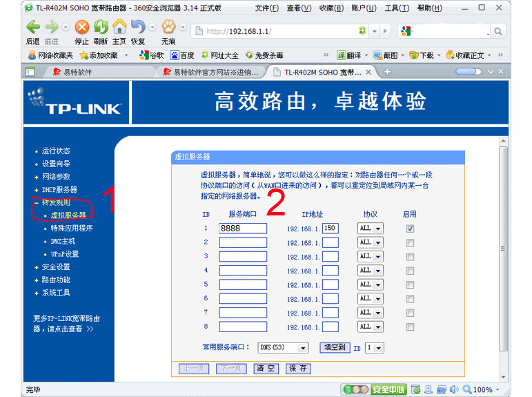Open the 工具(T) menu

click(x=396, y=8)
